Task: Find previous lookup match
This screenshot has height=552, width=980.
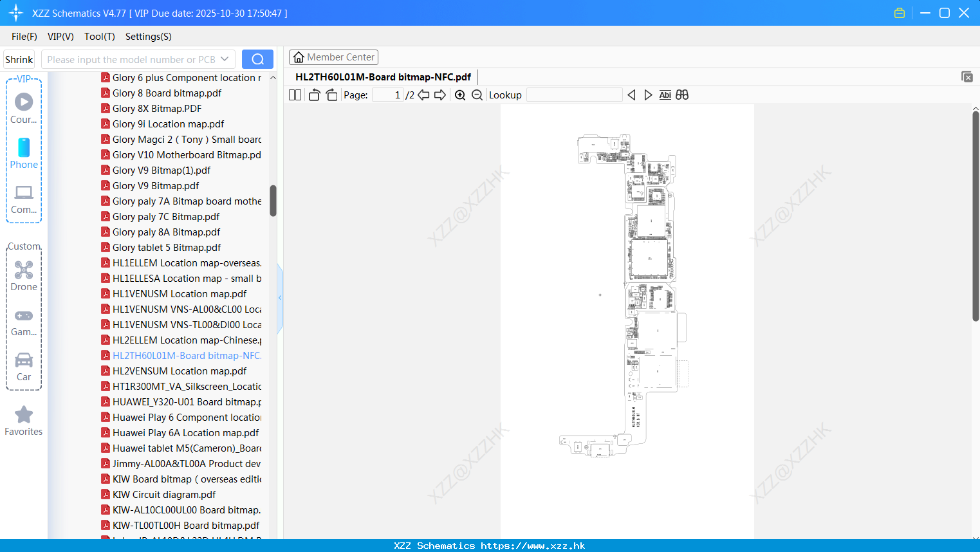Action: (x=631, y=95)
